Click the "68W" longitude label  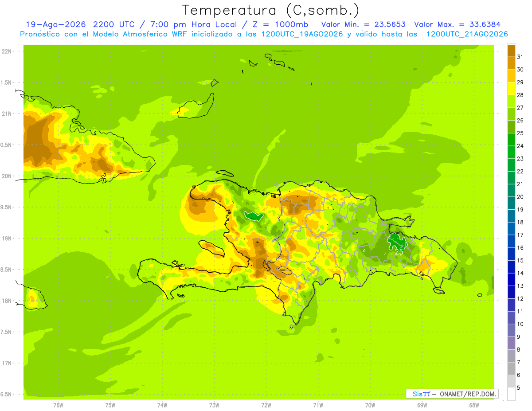[x=474, y=405]
